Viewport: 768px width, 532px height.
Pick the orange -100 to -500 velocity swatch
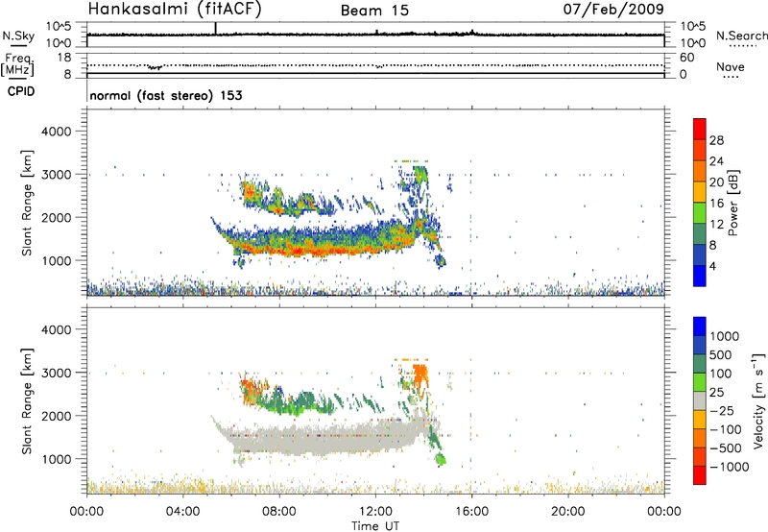point(700,439)
